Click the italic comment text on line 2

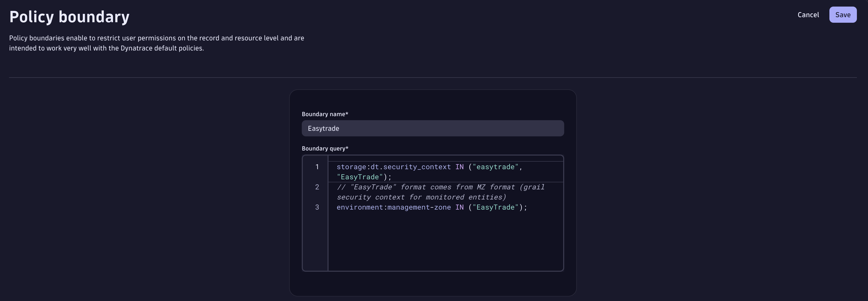(x=440, y=187)
